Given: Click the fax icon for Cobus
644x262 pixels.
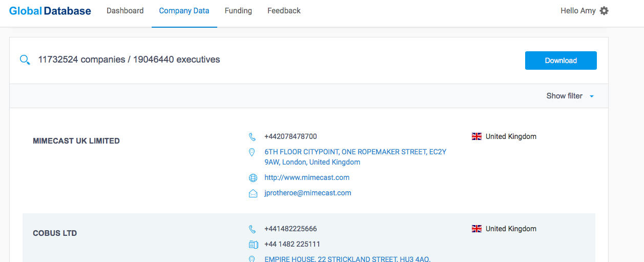Looking at the screenshot, I should (x=253, y=245).
